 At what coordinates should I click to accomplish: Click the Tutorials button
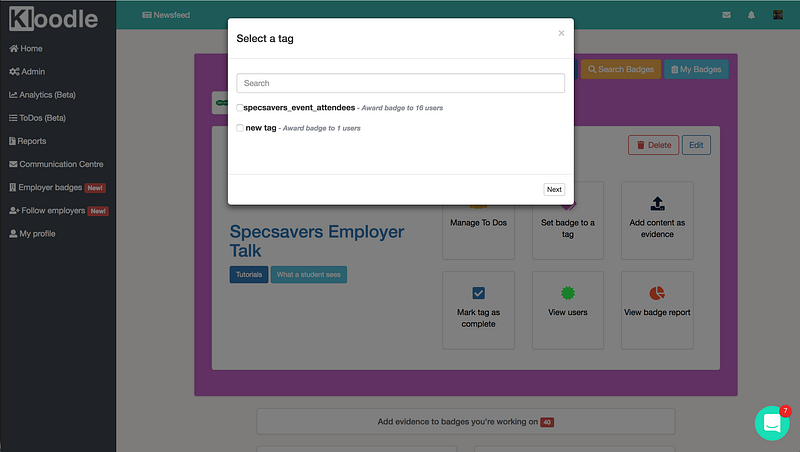pos(249,274)
